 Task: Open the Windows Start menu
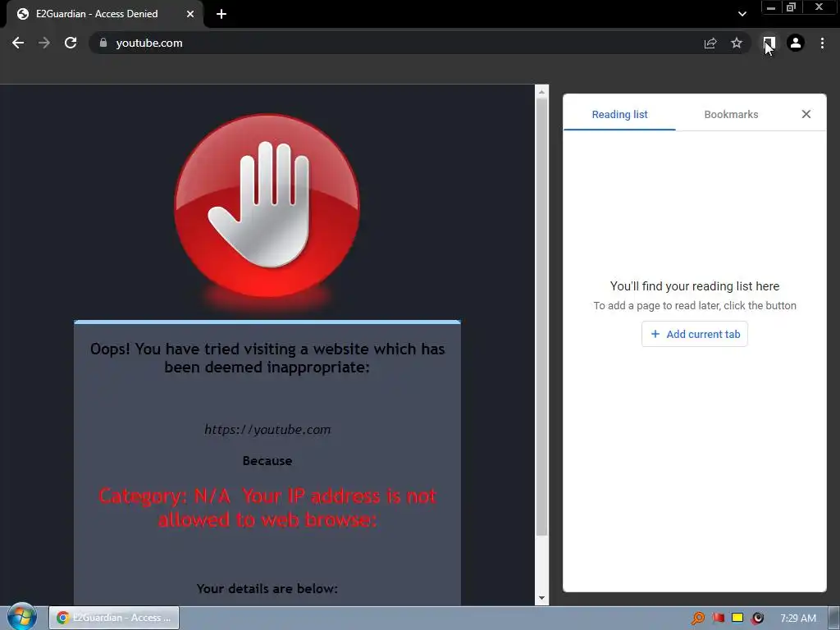22,617
